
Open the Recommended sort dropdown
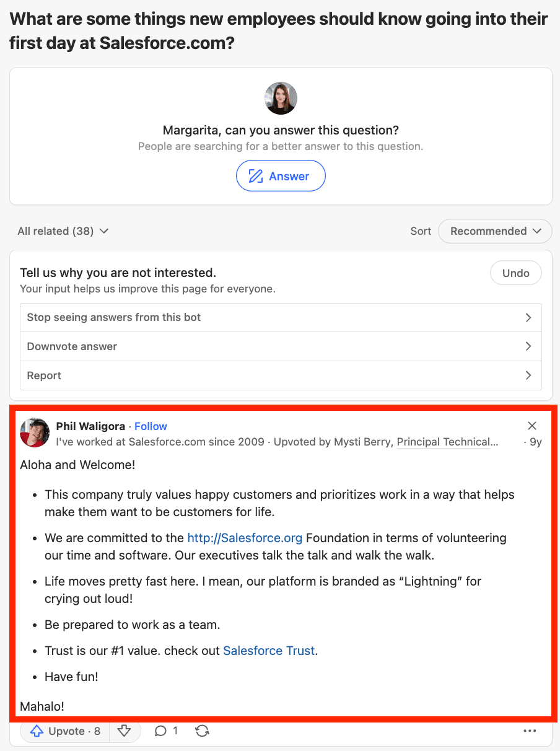point(494,231)
